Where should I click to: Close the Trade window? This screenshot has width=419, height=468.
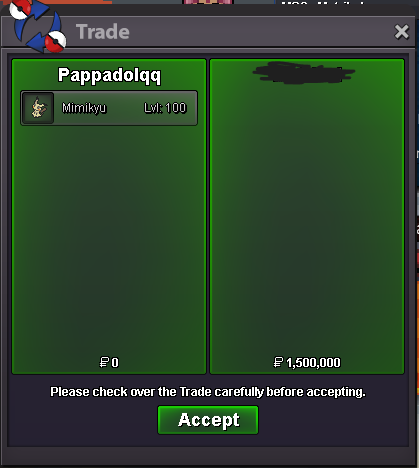click(x=401, y=32)
